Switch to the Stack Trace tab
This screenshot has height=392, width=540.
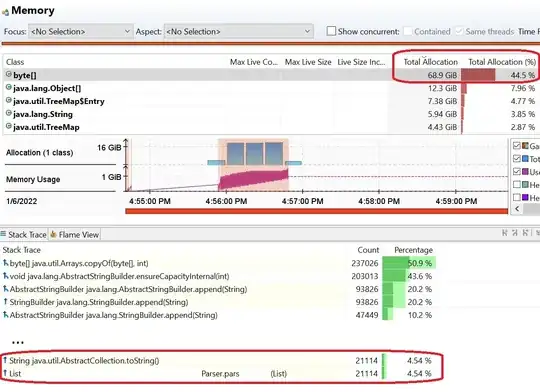pos(23,235)
